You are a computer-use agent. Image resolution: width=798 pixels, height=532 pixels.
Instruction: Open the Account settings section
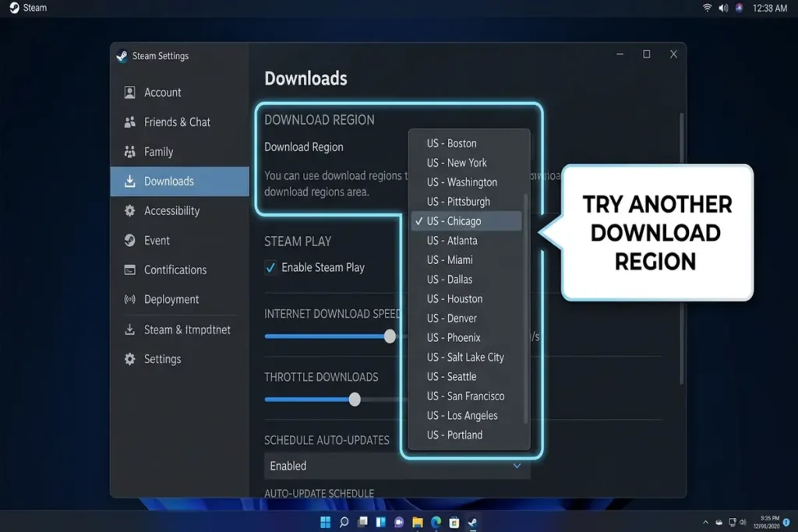180,93
